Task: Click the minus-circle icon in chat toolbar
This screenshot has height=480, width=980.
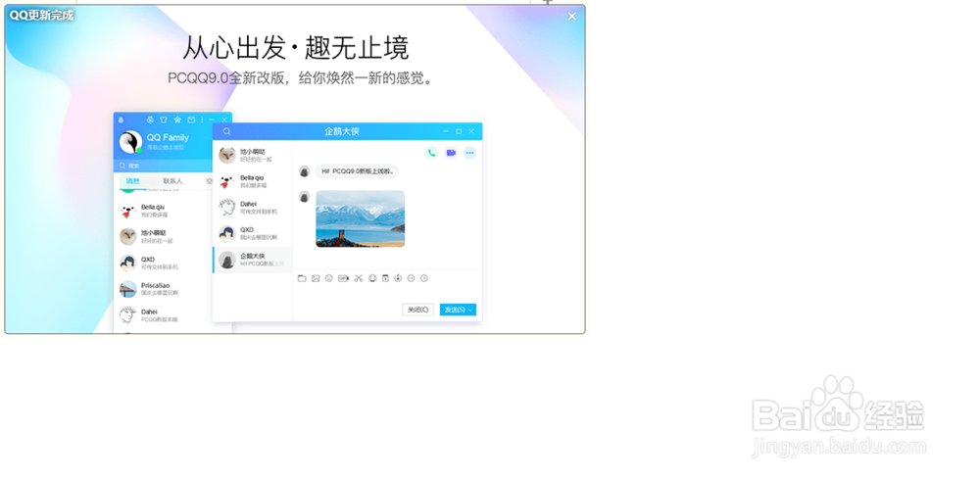Action: point(411,278)
